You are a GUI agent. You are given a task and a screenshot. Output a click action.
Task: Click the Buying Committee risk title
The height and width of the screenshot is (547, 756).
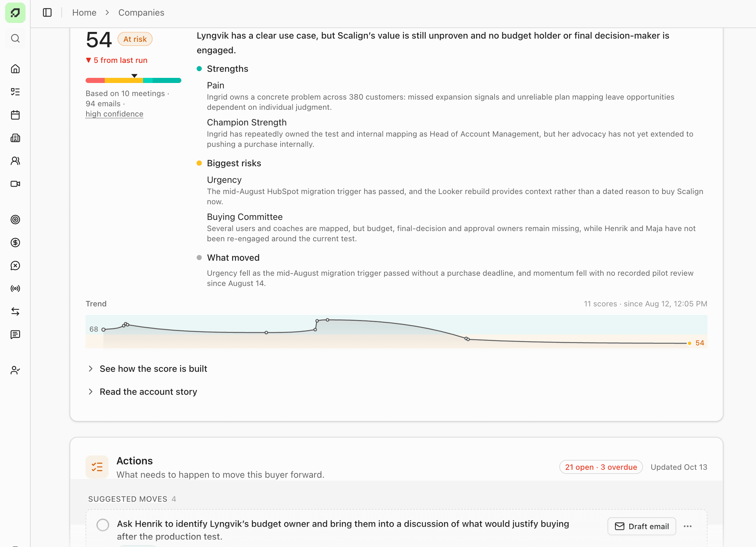point(245,217)
